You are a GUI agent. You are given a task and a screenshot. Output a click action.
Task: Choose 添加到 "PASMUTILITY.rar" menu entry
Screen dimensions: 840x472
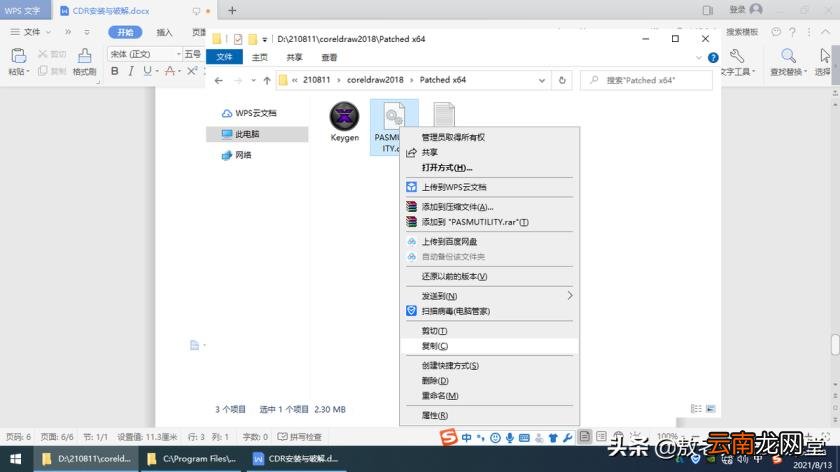pyautogui.click(x=490, y=222)
